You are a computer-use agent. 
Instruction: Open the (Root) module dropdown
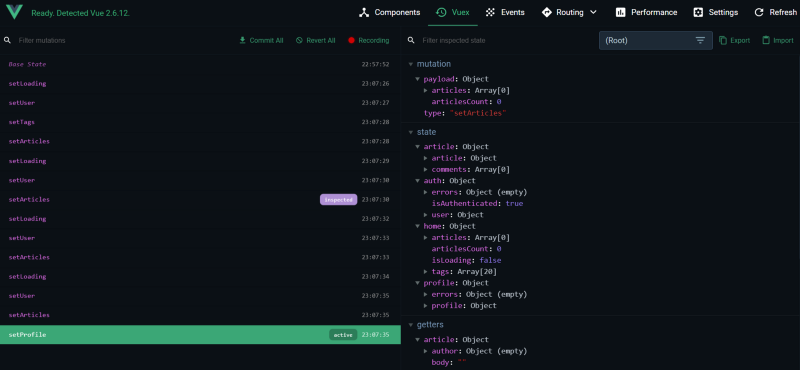656,40
